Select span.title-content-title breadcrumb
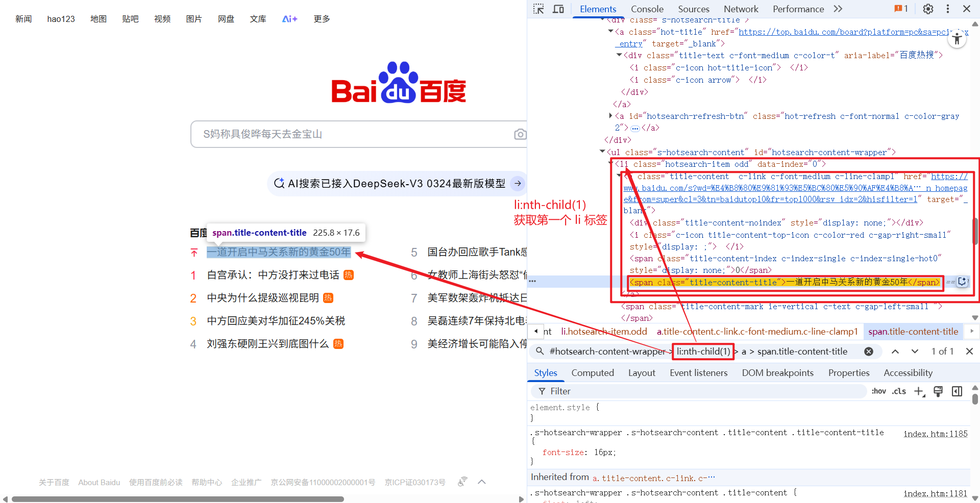 (913, 332)
